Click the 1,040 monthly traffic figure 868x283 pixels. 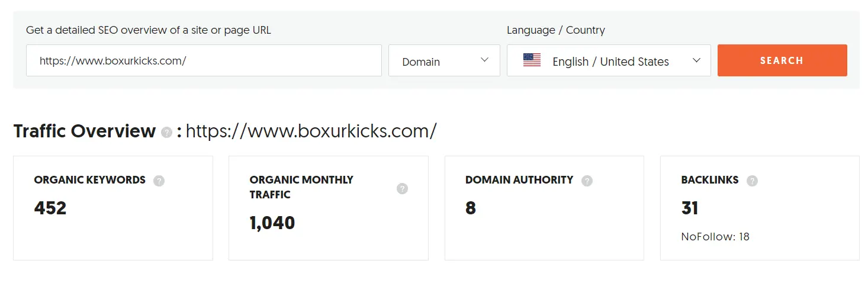coord(272,223)
